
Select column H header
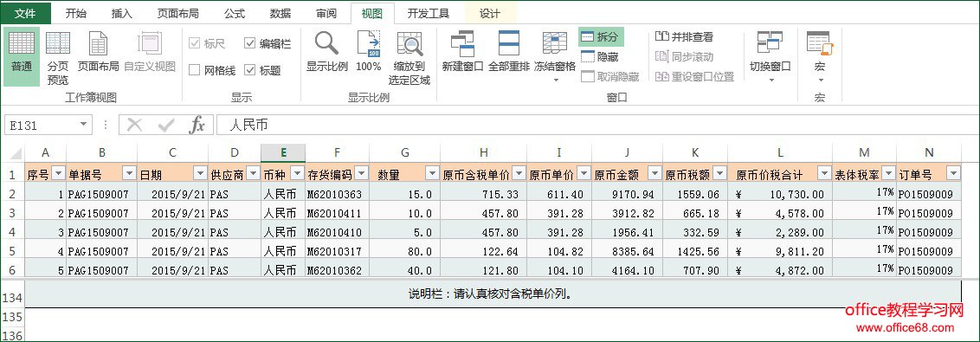click(484, 153)
